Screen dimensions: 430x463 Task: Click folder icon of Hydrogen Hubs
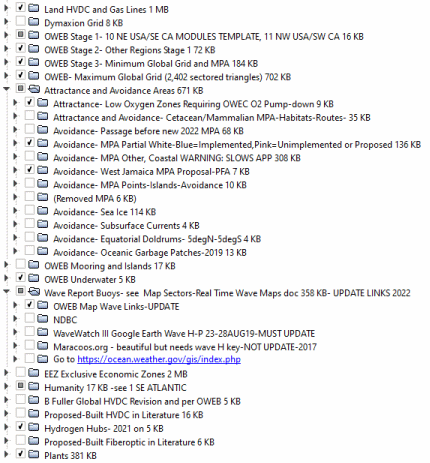coord(33,427)
